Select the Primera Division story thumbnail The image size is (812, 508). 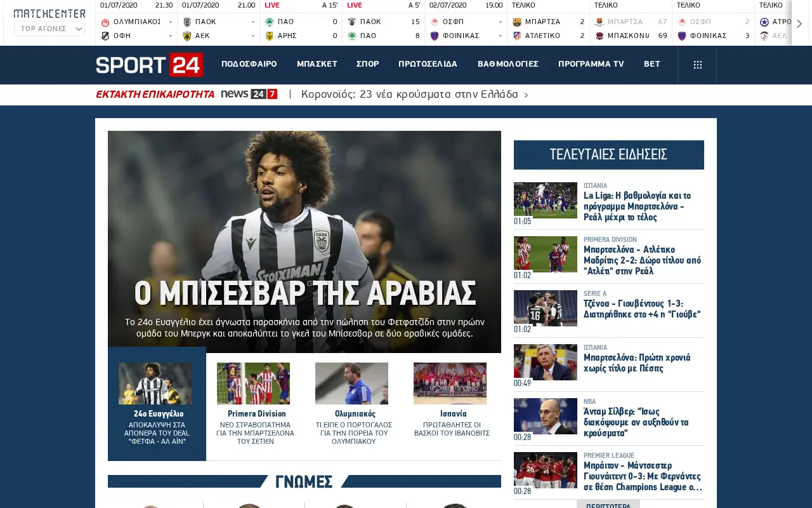[x=253, y=384]
